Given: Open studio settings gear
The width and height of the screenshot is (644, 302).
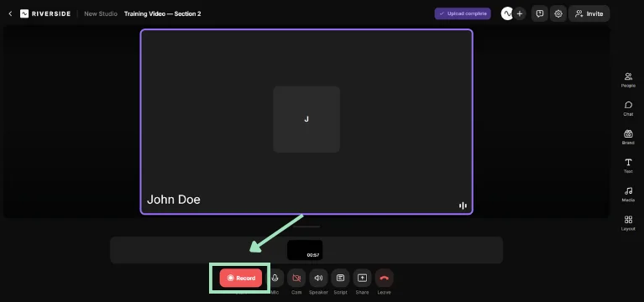Looking at the screenshot, I should tap(558, 13).
